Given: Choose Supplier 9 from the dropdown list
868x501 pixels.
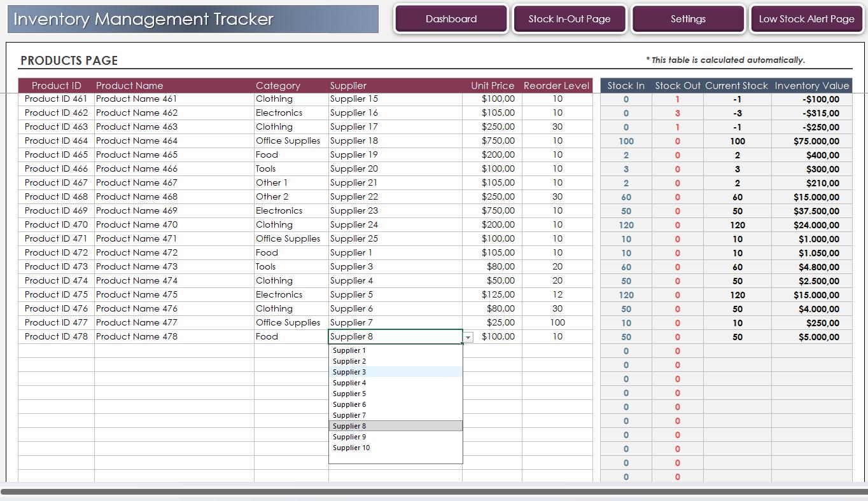Looking at the screenshot, I should 395,437.
